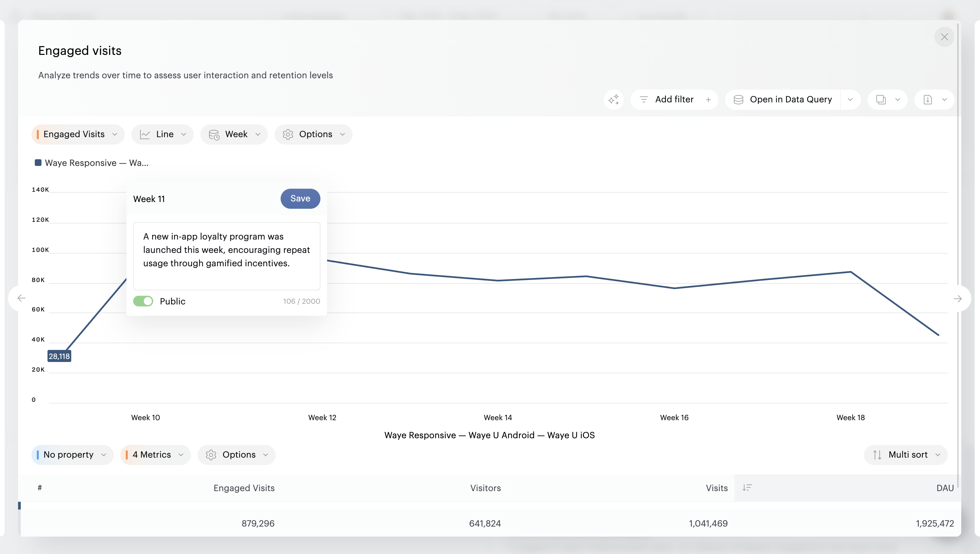Go to next chart with right arrow

coord(958,299)
